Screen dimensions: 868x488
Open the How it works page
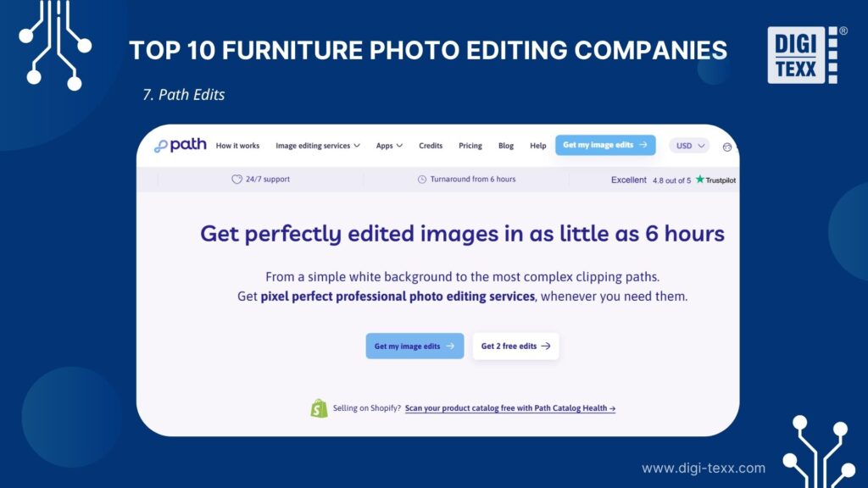tap(237, 146)
